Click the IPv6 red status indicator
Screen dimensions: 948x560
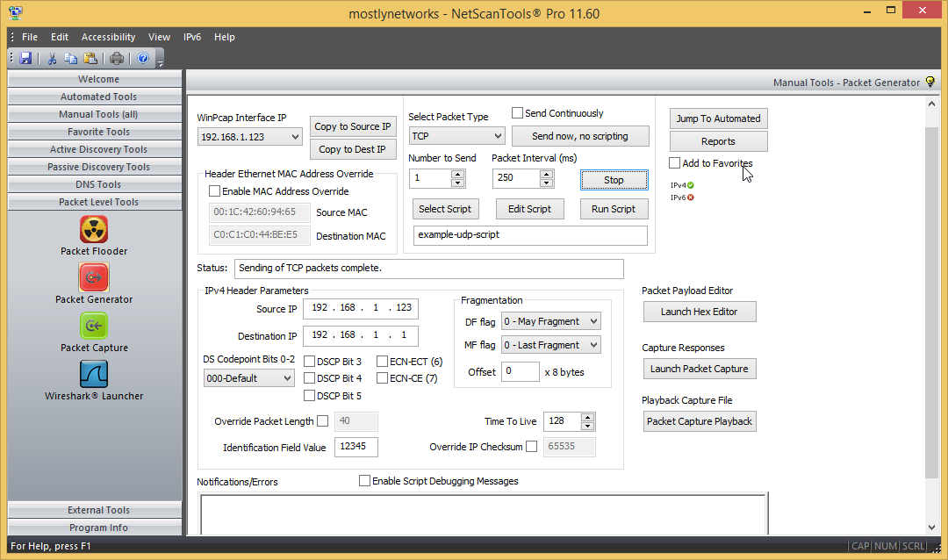691,197
